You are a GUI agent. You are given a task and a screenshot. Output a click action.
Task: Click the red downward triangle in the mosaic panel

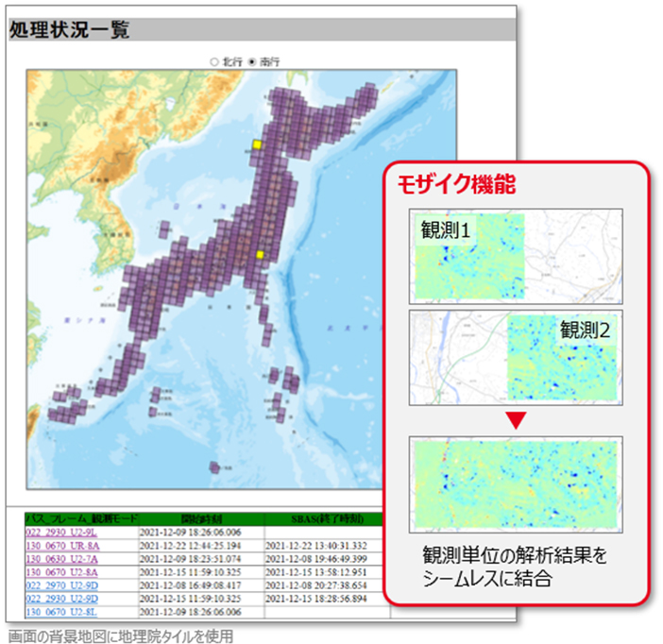(x=515, y=418)
